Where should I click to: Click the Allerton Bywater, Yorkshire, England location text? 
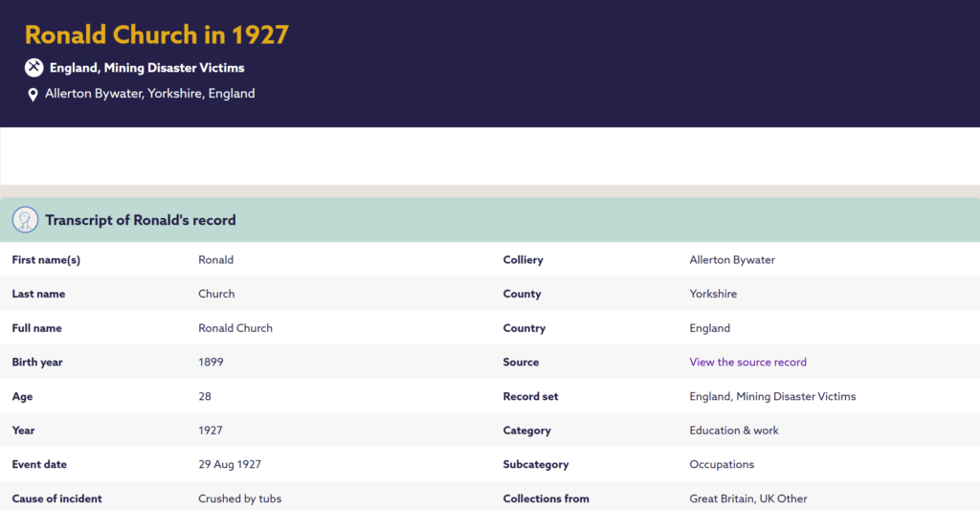pos(150,94)
